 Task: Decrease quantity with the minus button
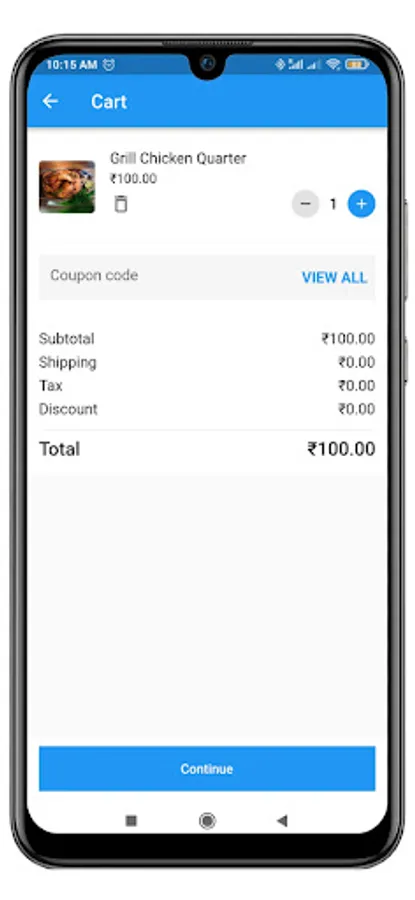(305, 204)
